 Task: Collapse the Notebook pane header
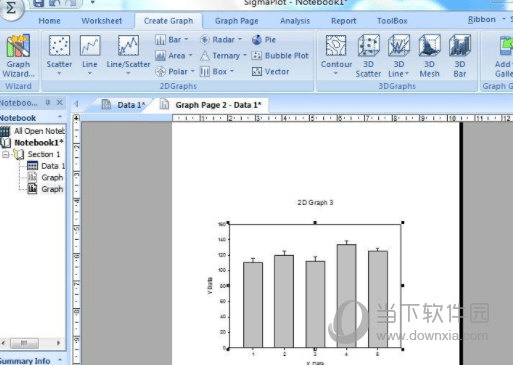tap(60, 117)
